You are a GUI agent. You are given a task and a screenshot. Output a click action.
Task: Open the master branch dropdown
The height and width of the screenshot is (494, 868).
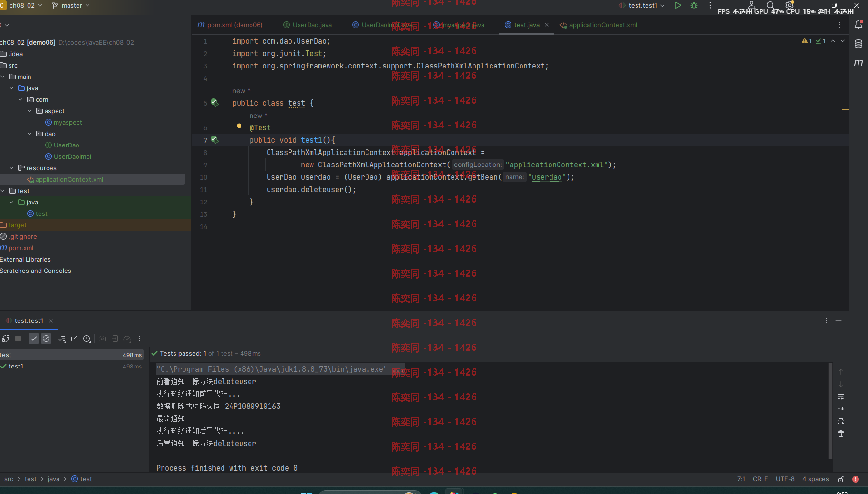click(71, 5)
